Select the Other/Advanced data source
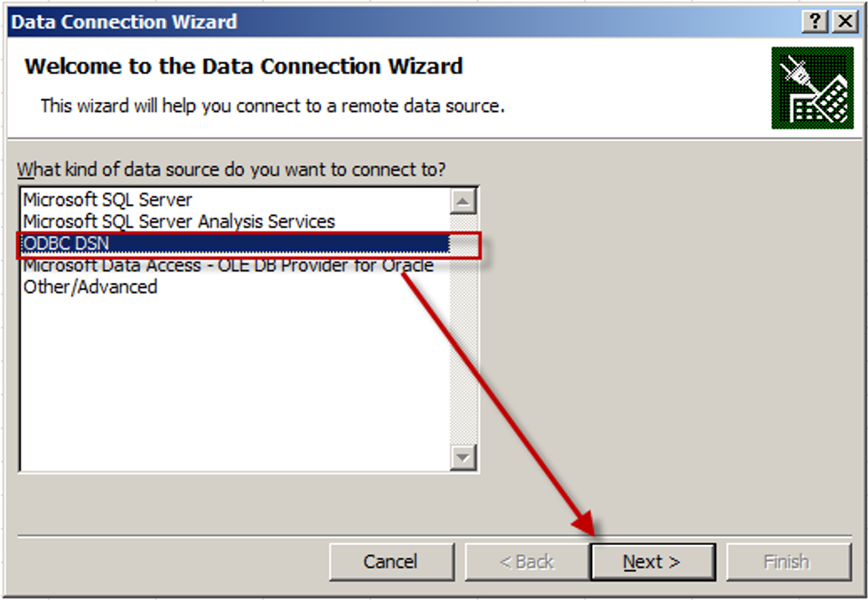The image size is (868, 600). [91, 287]
